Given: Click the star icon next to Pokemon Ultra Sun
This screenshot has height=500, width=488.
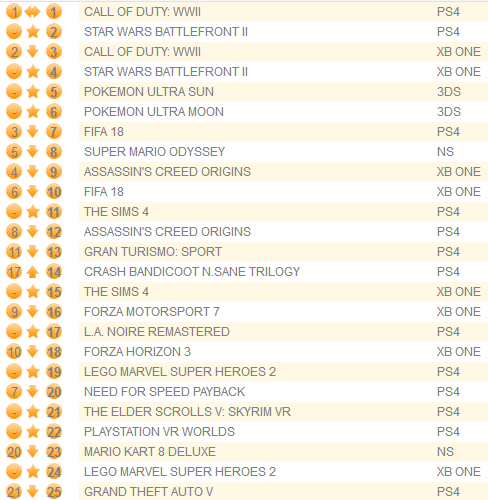Looking at the screenshot, I should pyautogui.click(x=33, y=92).
